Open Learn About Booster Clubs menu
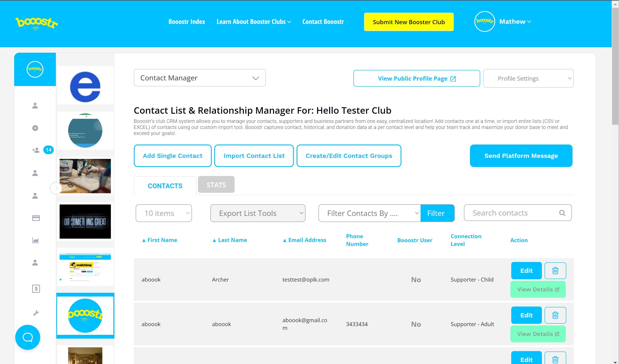 tap(253, 22)
